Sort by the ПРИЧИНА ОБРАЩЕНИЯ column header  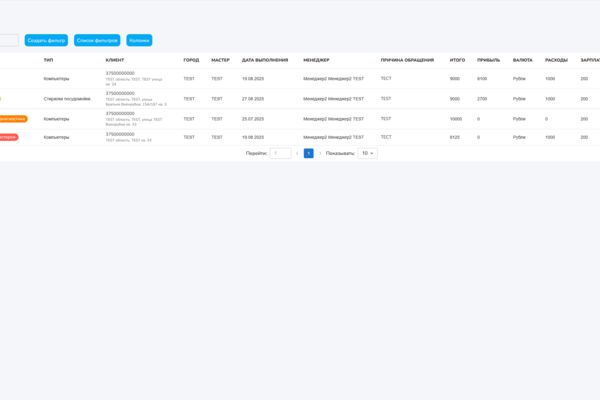tap(407, 60)
